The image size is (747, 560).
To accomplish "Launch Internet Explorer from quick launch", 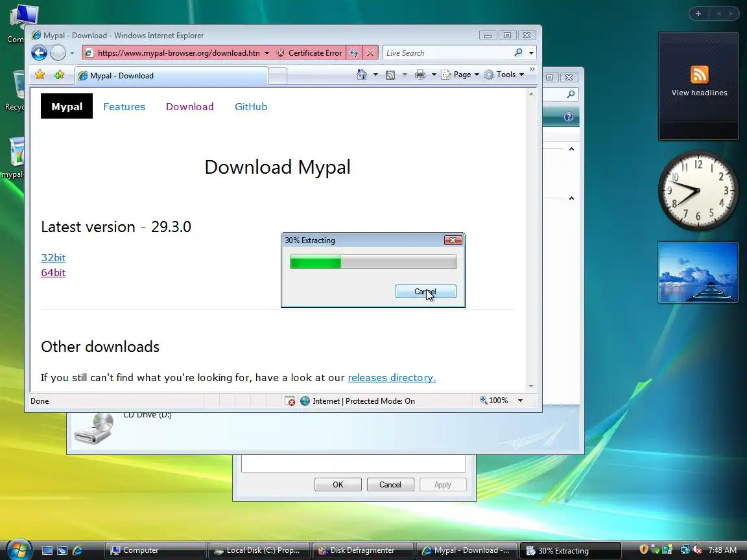I will coord(77,550).
